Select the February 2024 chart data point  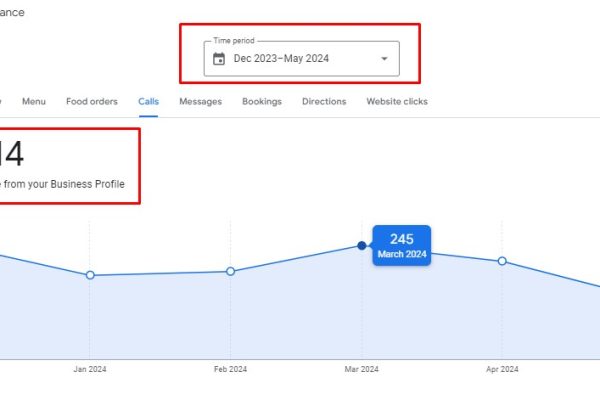pos(230,271)
